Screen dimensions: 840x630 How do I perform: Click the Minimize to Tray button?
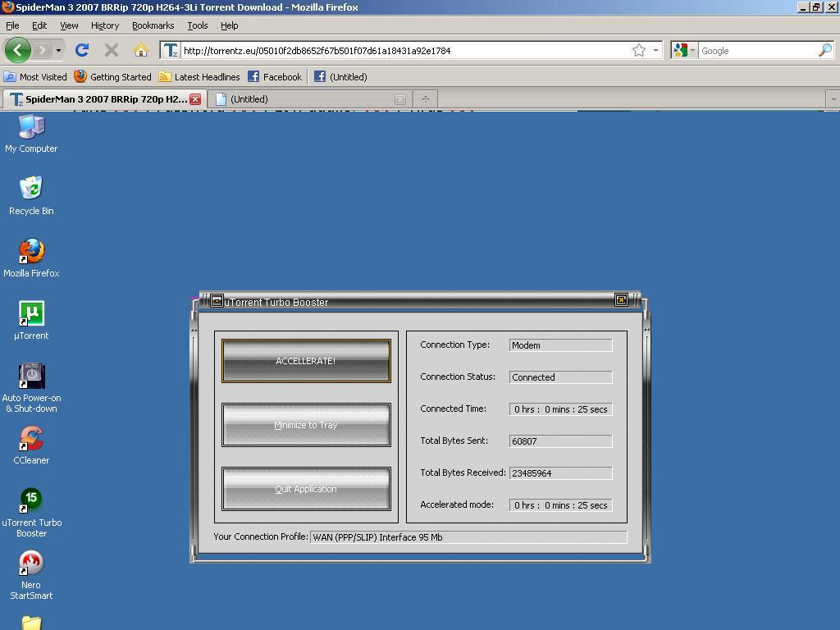[306, 425]
